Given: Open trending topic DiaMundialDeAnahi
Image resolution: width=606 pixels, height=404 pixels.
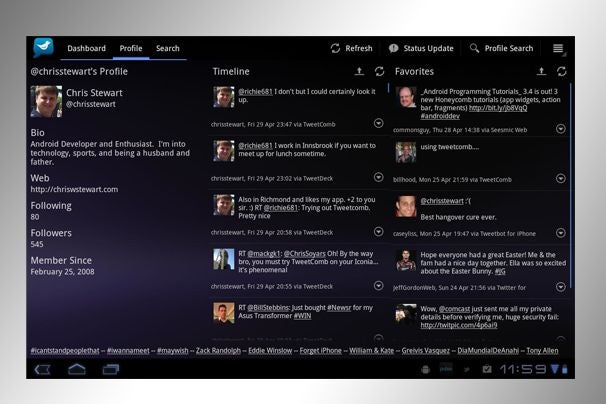Looking at the screenshot, I should (488, 351).
